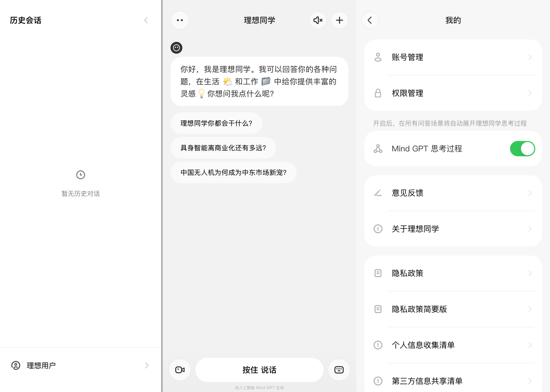Expand 理想用户 profile with arrow

pyautogui.click(x=147, y=365)
